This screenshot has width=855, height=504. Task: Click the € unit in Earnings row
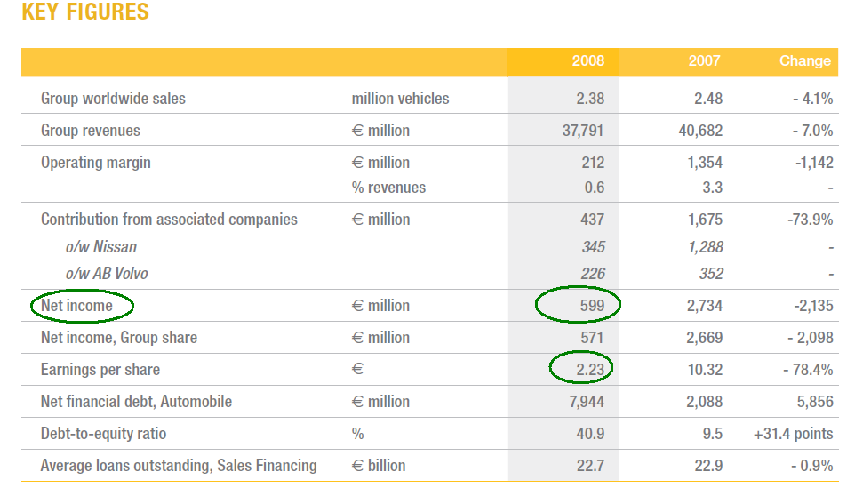tap(357, 370)
